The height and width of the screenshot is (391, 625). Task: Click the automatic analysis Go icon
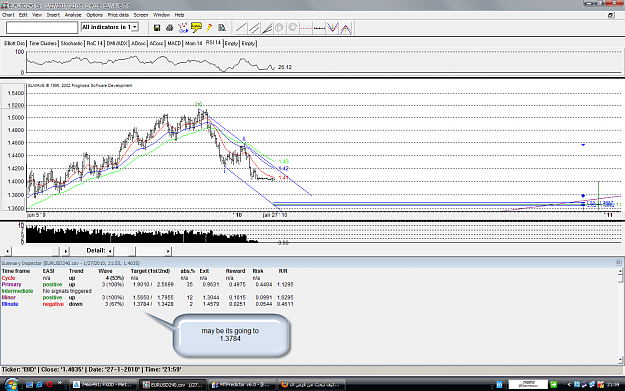[x=183, y=28]
